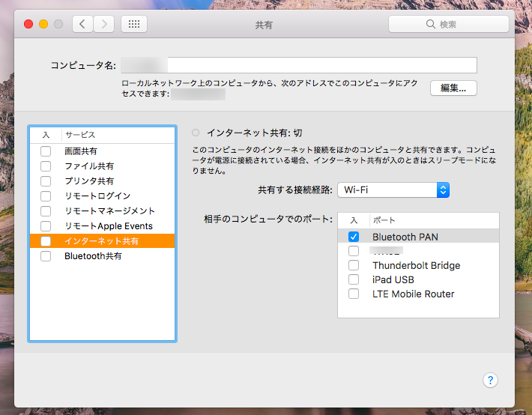The width and height of the screenshot is (532, 415).
Task: Select プリンタ共有 service row
Action: coord(89,181)
